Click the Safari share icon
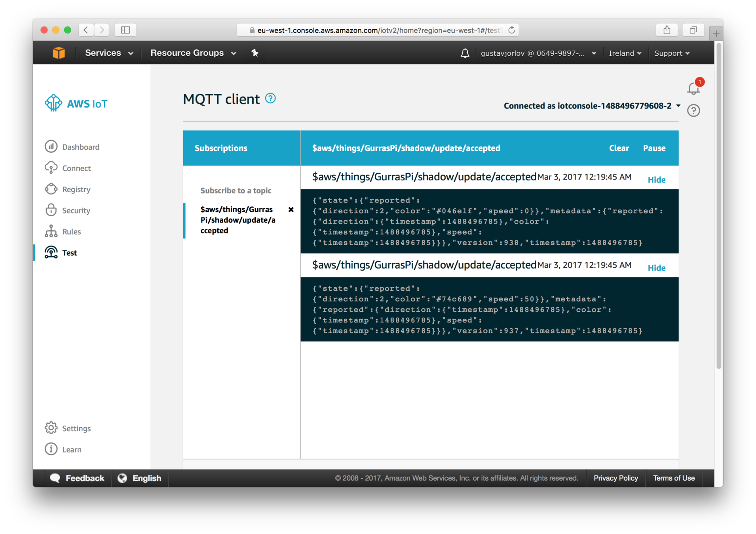The image size is (756, 534). 667,30
